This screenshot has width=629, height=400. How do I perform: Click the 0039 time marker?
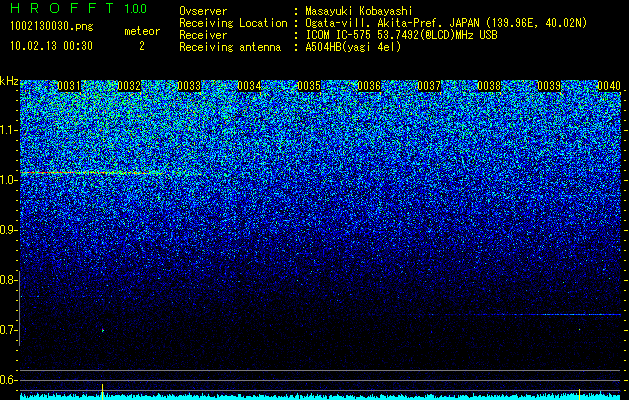point(549,86)
